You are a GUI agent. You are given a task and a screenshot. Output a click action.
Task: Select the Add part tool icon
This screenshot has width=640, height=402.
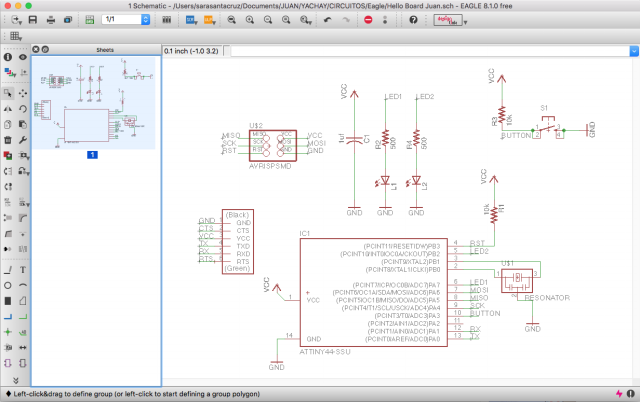(x=8, y=155)
